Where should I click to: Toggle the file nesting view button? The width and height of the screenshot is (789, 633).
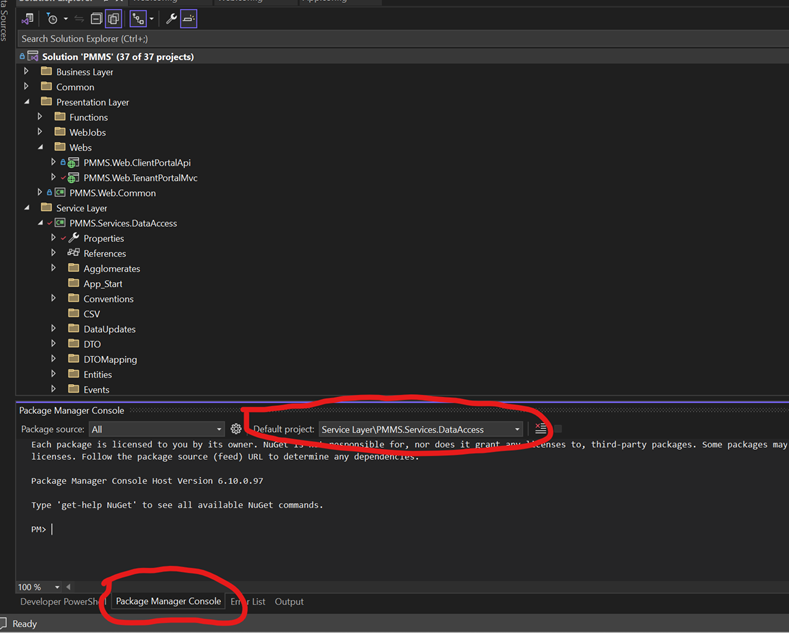click(x=138, y=19)
